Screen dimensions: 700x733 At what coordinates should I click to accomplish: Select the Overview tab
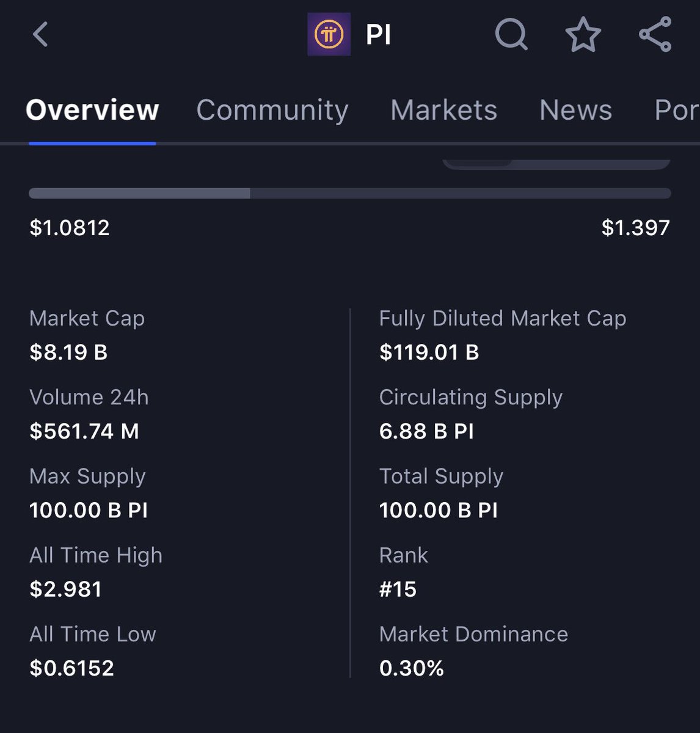tap(92, 111)
